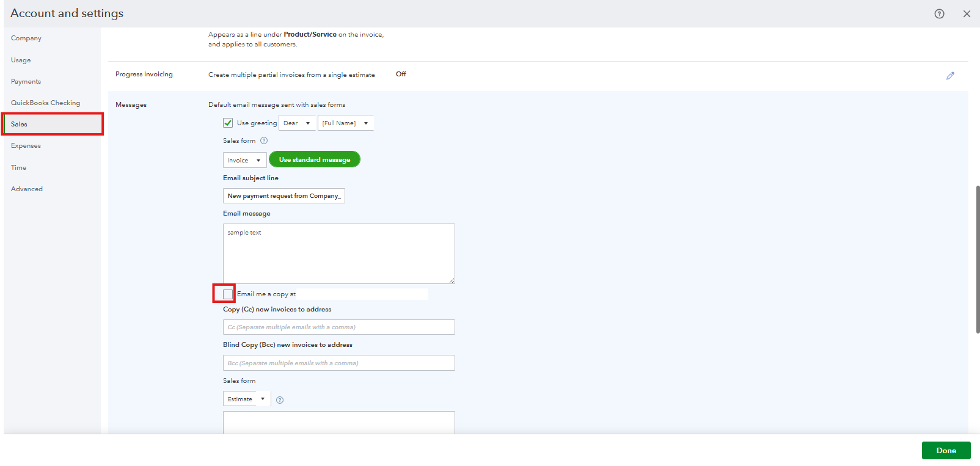Click the help question mark icon
Image resolution: width=980 pixels, height=466 pixels.
[x=939, y=14]
